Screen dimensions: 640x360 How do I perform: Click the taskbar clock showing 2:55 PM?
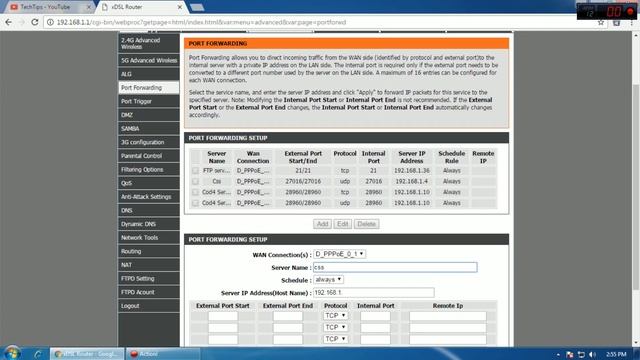616,354
